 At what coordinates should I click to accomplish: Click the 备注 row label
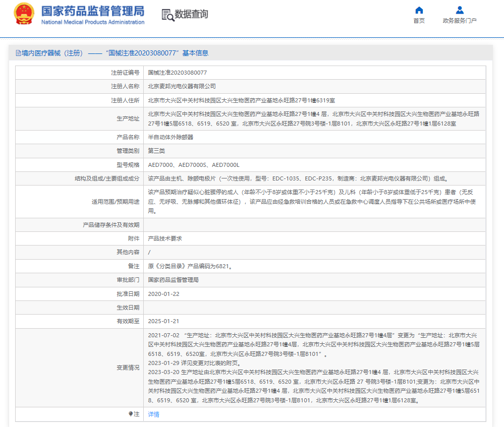tap(134, 266)
